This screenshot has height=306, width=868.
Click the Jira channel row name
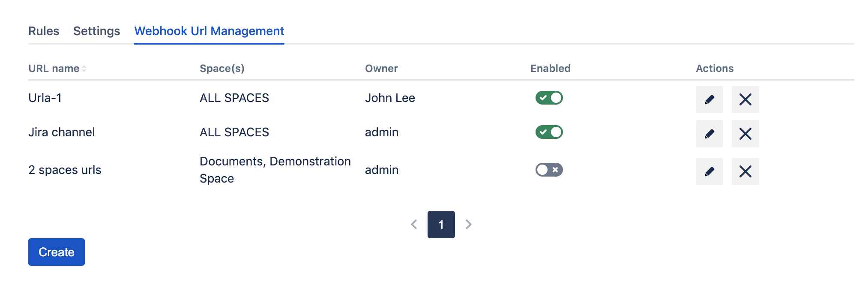[x=62, y=132]
